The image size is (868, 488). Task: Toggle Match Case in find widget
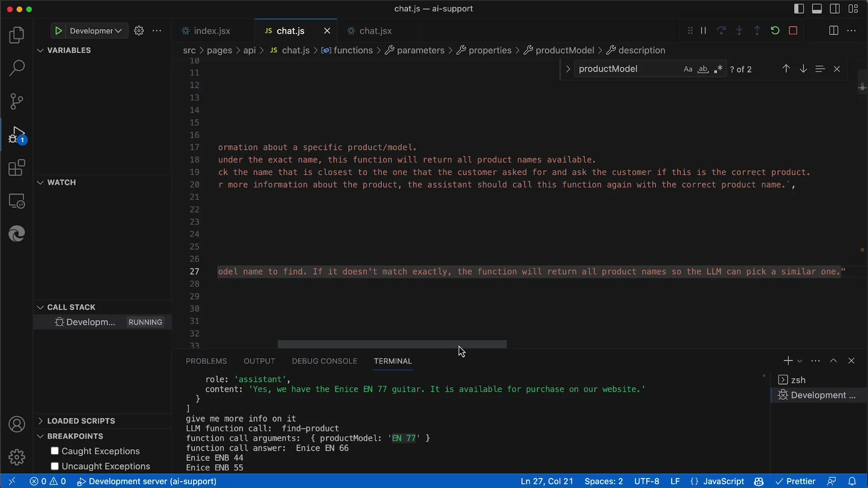688,69
